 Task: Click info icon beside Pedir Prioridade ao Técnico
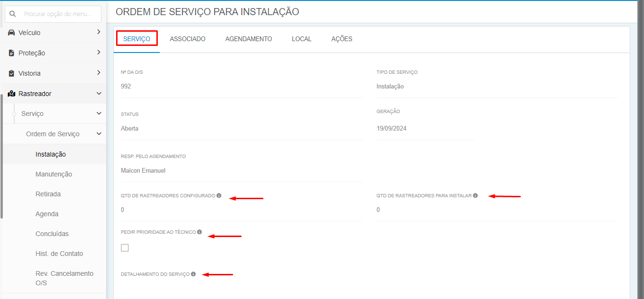[x=200, y=232]
